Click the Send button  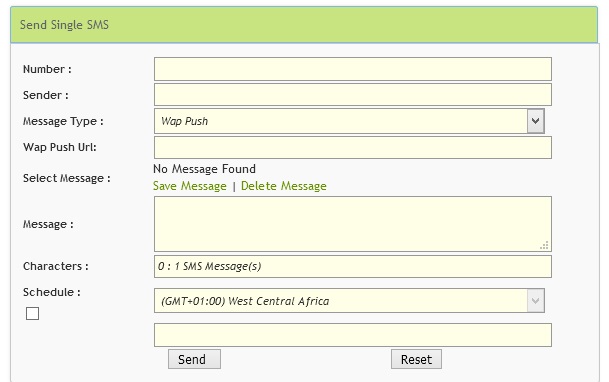point(194,359)
